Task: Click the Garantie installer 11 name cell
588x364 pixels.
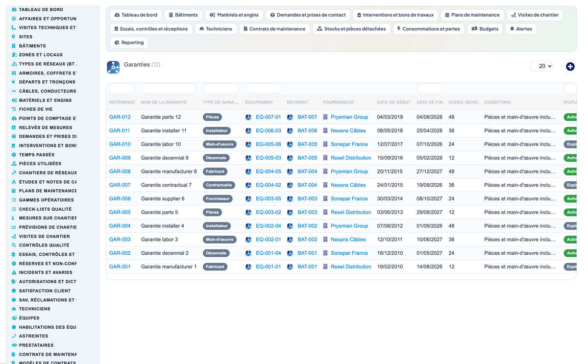Action: pos(164,131)
